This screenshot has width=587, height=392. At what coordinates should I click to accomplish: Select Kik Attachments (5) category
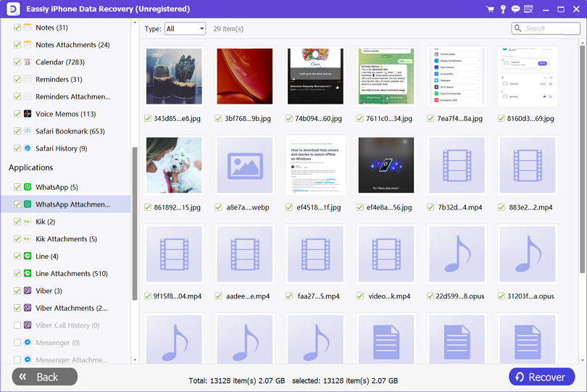(66, 239)
